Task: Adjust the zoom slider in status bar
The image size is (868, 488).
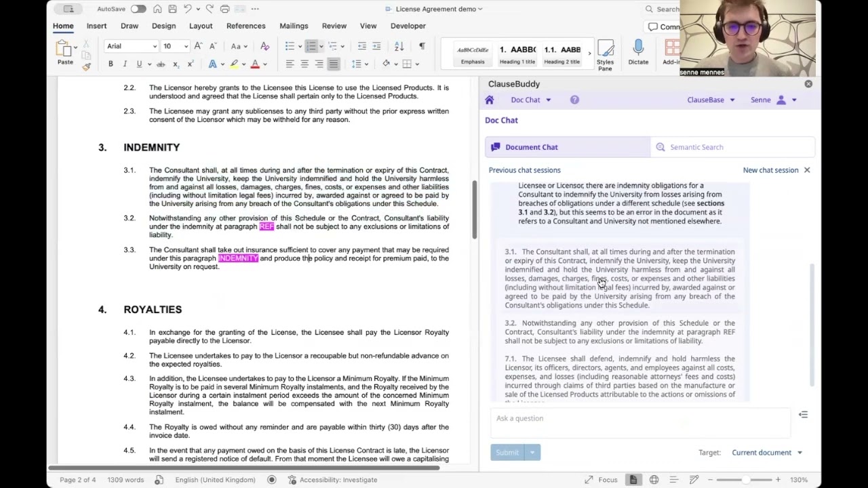Action: 747,480
